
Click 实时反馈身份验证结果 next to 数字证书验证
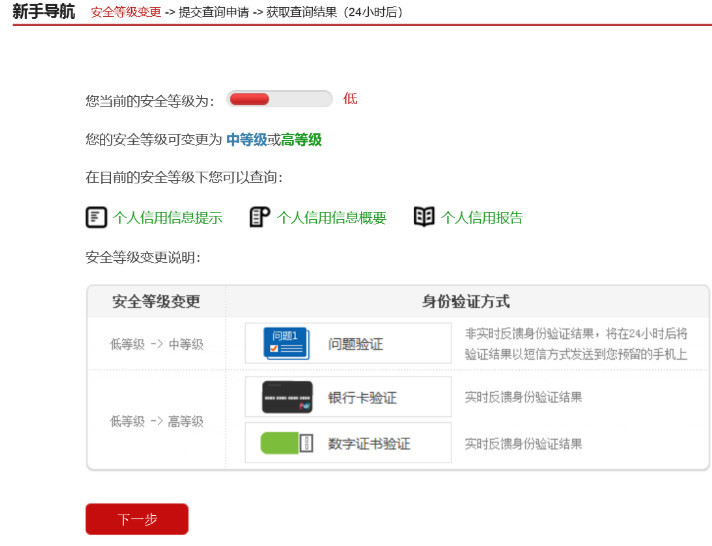pyautogui.click(x=523, y=444)
